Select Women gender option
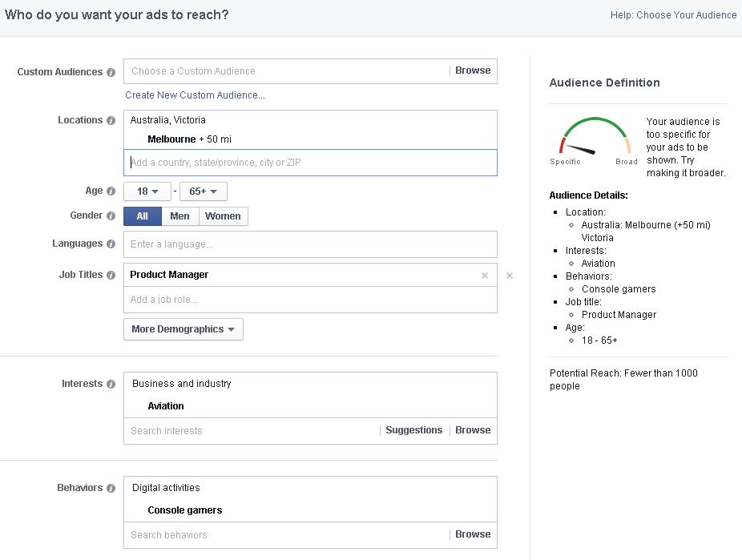 [223, 216]
